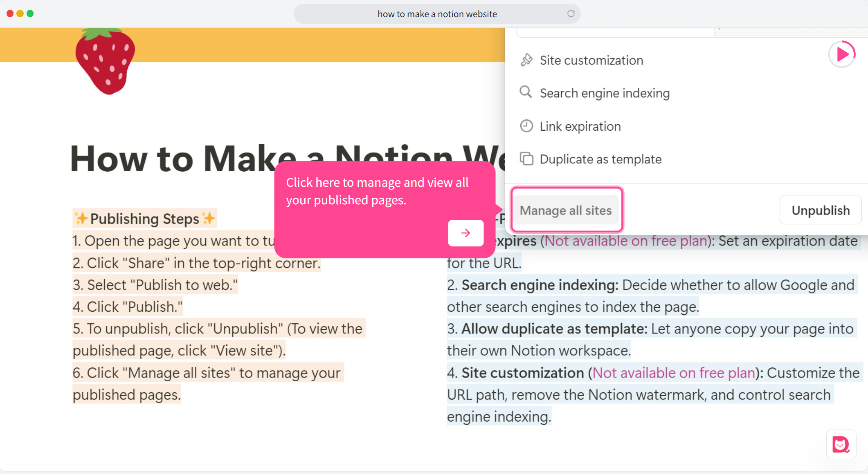Click the line '4. Click "Publish."'
868x474 pixels.
tap(128, 307)
